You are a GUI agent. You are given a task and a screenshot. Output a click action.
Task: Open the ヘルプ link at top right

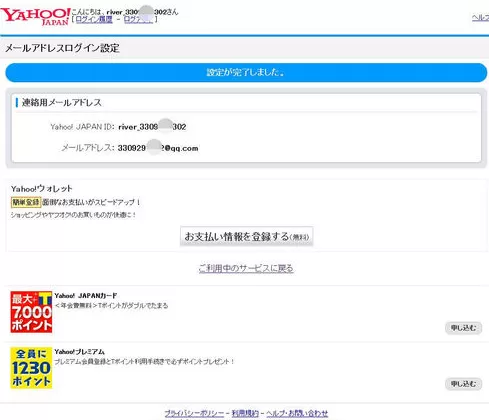click(x=480, y=18)
